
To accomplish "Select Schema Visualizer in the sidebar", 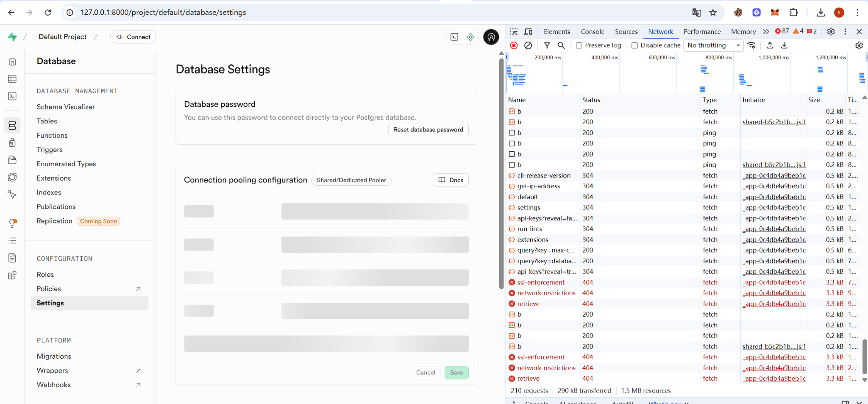I will [66, 107].
